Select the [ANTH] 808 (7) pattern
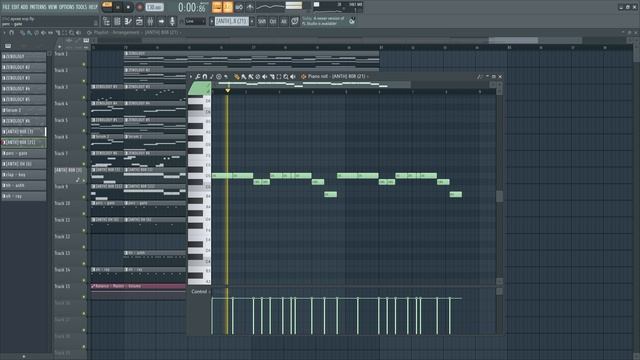 pos(23,131)
